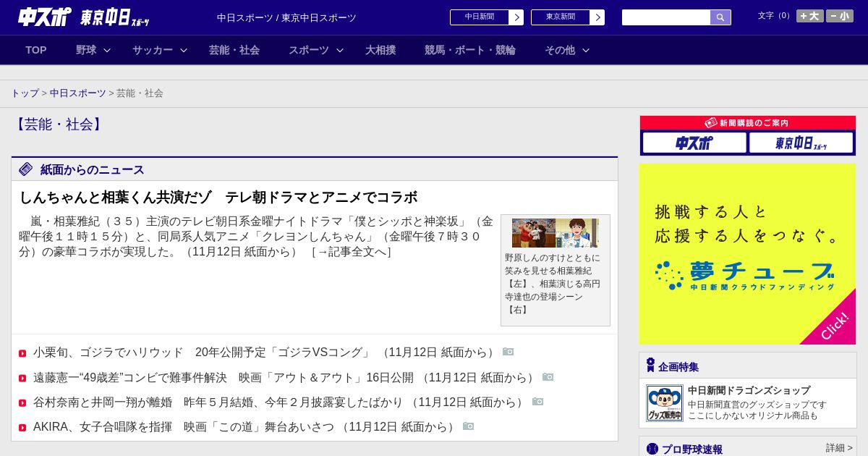The width and height of the screenshot is (868, 456).
Task: Open その他 navigation menu
Action: click(560, 50)
